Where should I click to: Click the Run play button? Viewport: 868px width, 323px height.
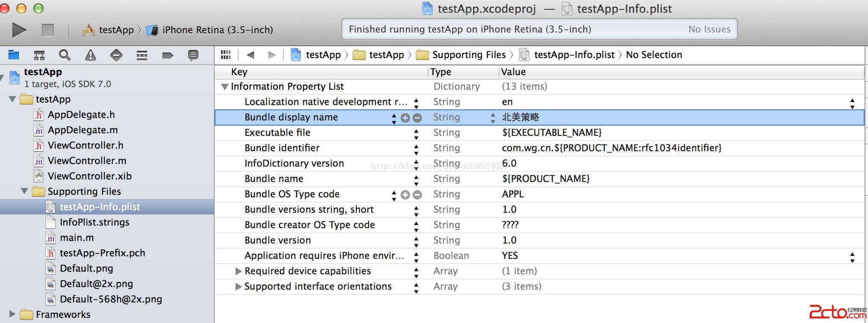click(19, 30)
